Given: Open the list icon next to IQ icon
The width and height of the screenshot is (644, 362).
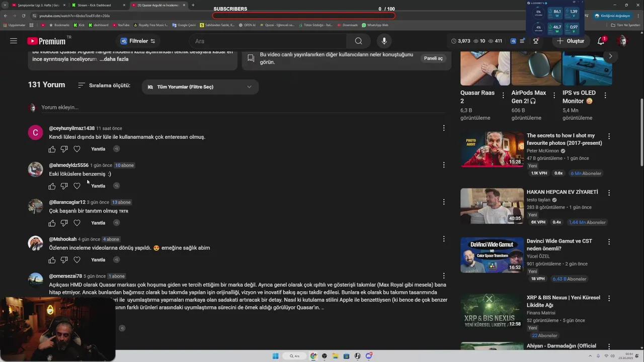Looking at the screenshot, I should click(x=522, y=41).
